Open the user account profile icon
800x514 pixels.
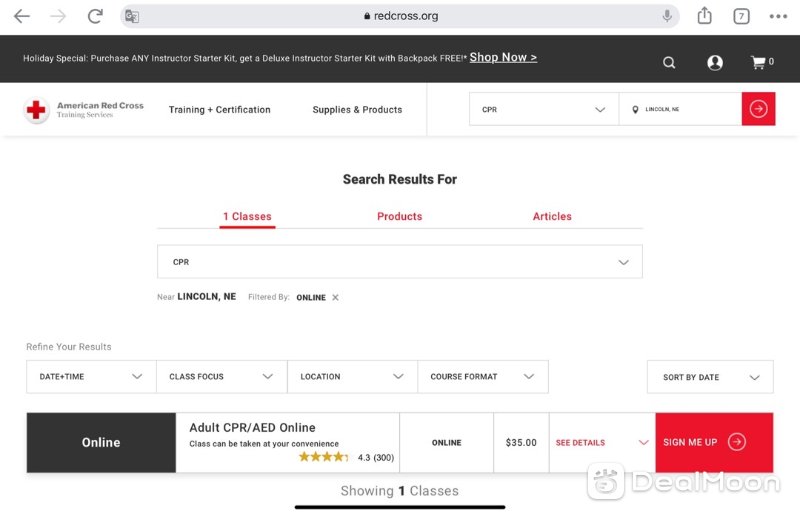[715, 62]
